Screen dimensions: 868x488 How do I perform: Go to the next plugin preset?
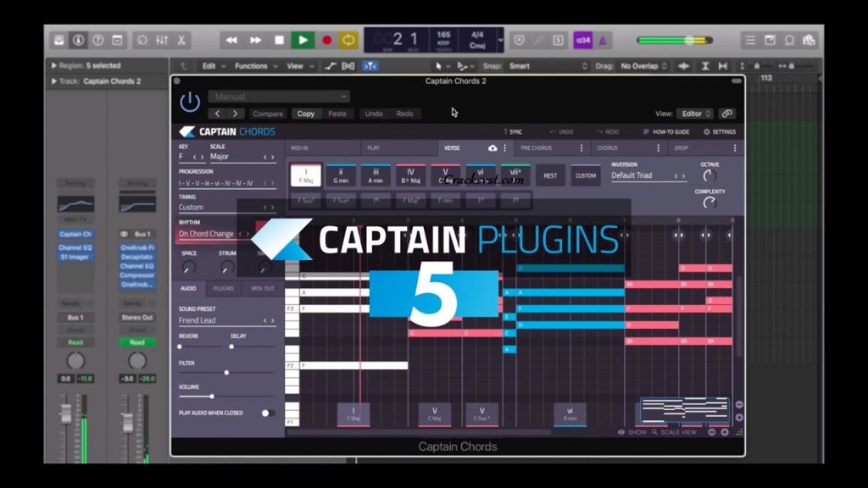tap(236, 114)
